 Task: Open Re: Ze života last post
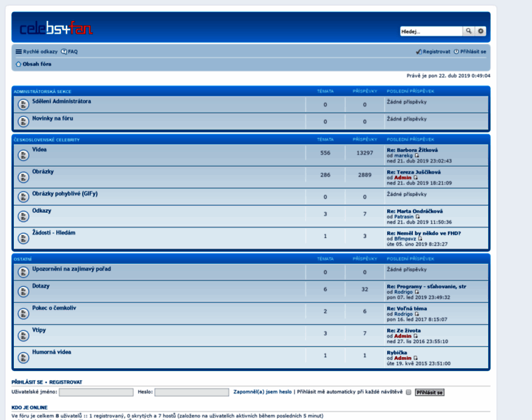point(404,330)
